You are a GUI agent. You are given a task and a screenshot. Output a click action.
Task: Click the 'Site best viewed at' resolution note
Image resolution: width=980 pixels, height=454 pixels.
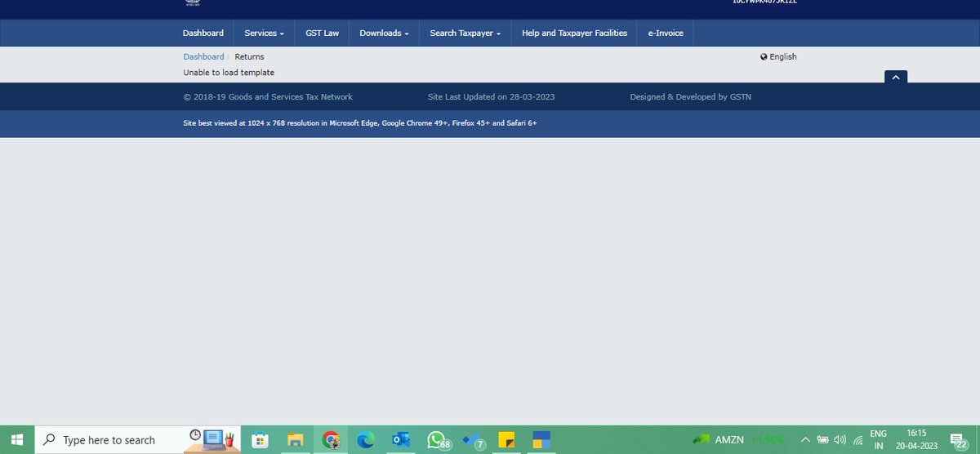coord(359,122)
